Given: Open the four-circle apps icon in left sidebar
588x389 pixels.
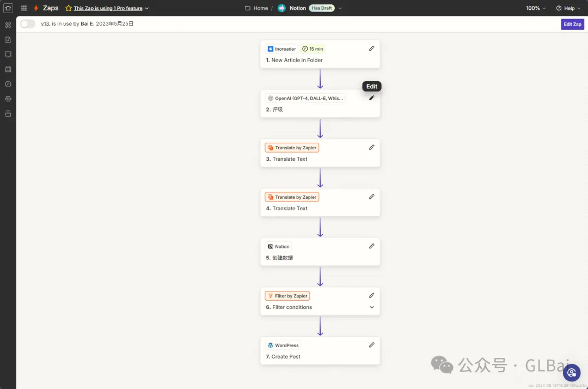Looking at the screenshot, I should click(x=8, y=25).
